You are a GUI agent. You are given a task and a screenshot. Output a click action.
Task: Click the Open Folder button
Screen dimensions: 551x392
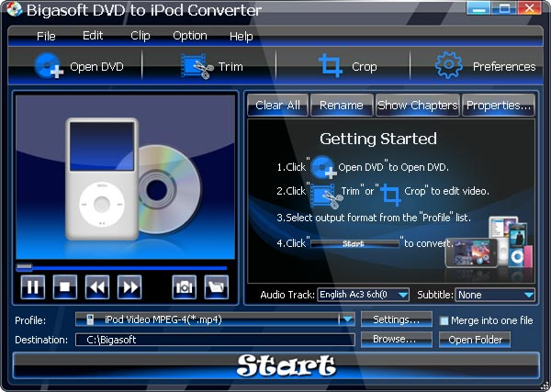pos(475,340)
